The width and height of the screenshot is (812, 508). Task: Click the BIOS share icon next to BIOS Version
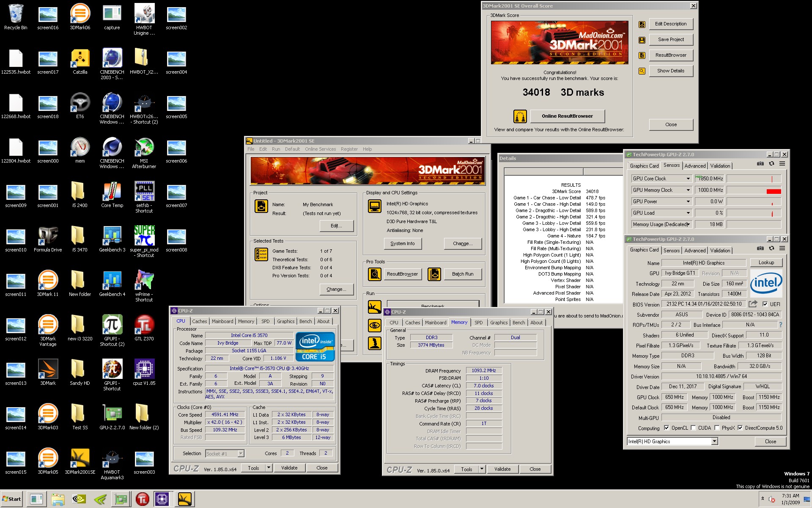pyautogui.click(x=753, y=304)
